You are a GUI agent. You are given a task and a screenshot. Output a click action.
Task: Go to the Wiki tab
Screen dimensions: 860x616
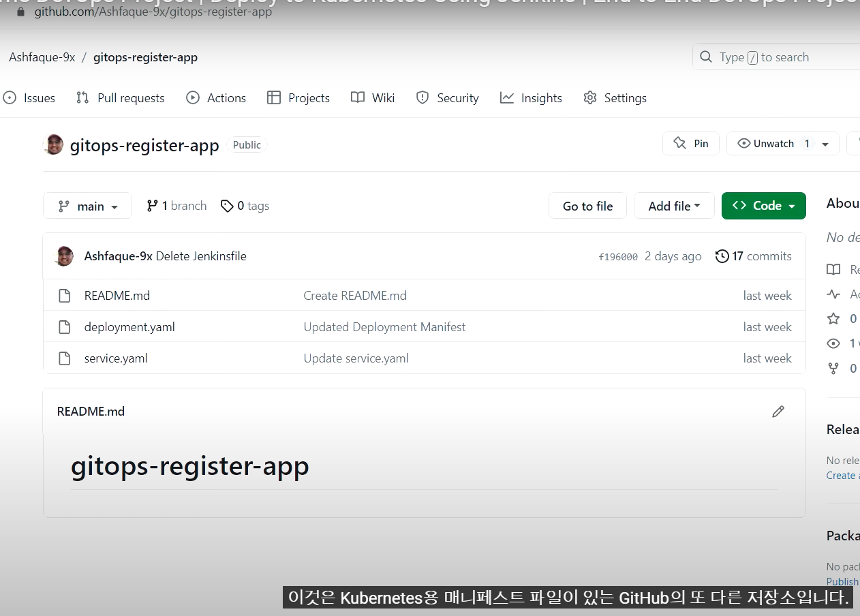click(x=373, y=98)
